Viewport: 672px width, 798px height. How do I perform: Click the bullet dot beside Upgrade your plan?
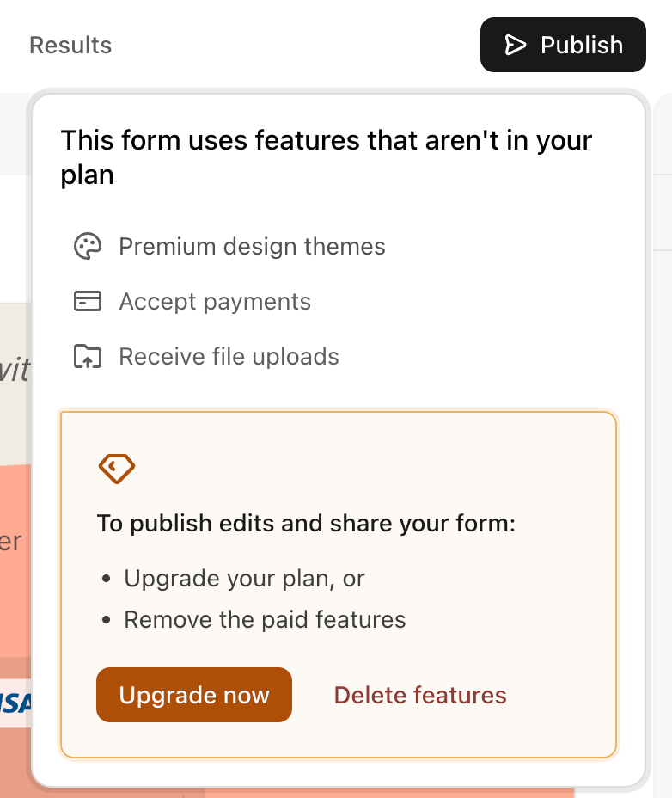click(106, 579)
